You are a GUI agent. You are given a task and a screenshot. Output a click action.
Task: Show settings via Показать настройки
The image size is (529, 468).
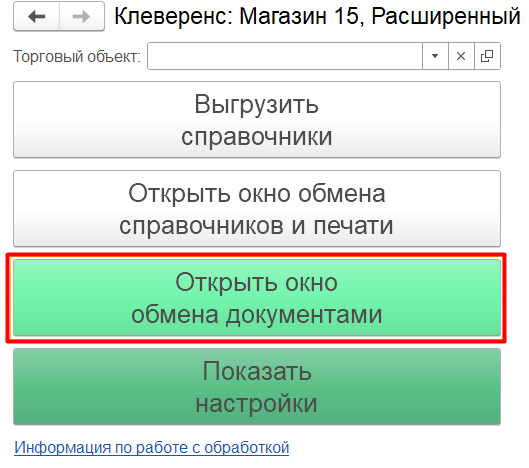pos(257,387)
